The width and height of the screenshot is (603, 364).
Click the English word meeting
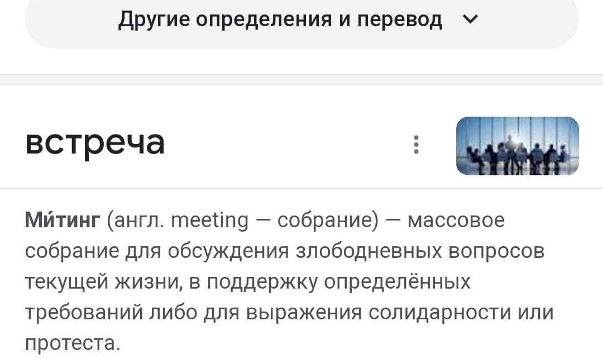[209, 221]
